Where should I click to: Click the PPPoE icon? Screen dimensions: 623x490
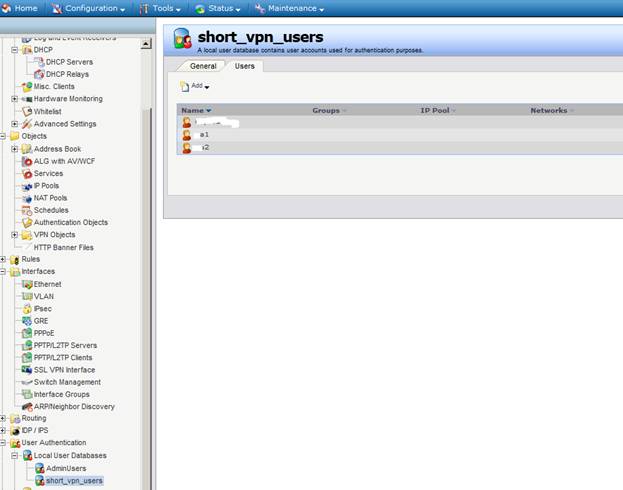click(x=27, y=333)
